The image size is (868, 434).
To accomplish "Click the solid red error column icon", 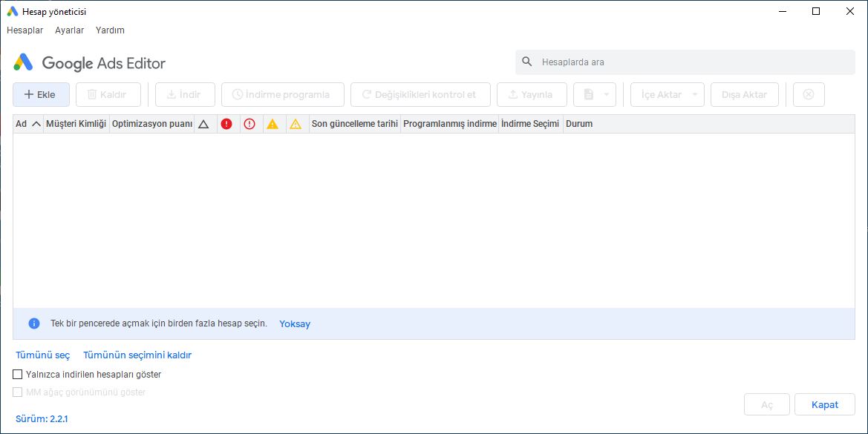I will tap(226, 124).
